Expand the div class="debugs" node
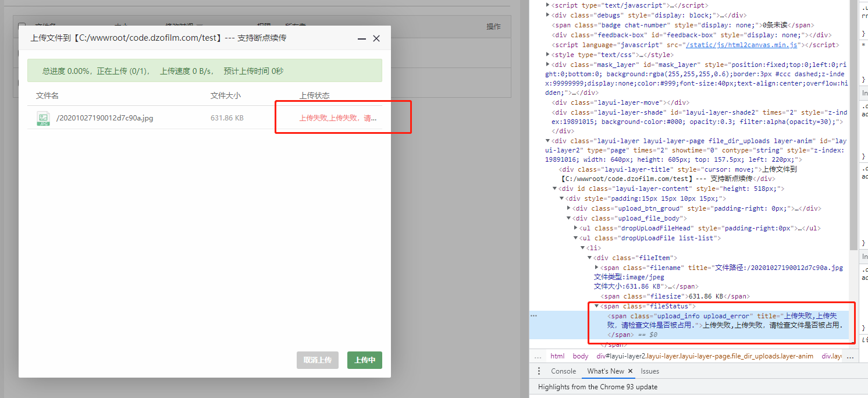This screenshot has width=868, height=398. 547,15
